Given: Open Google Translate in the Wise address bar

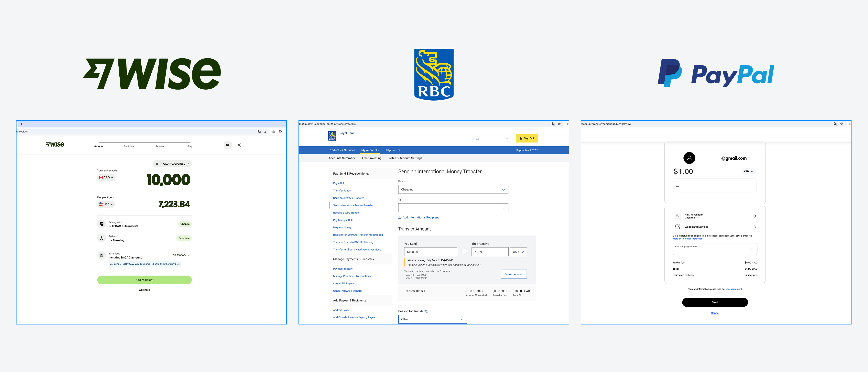Looking at the screenshot, I should [259, 131].
